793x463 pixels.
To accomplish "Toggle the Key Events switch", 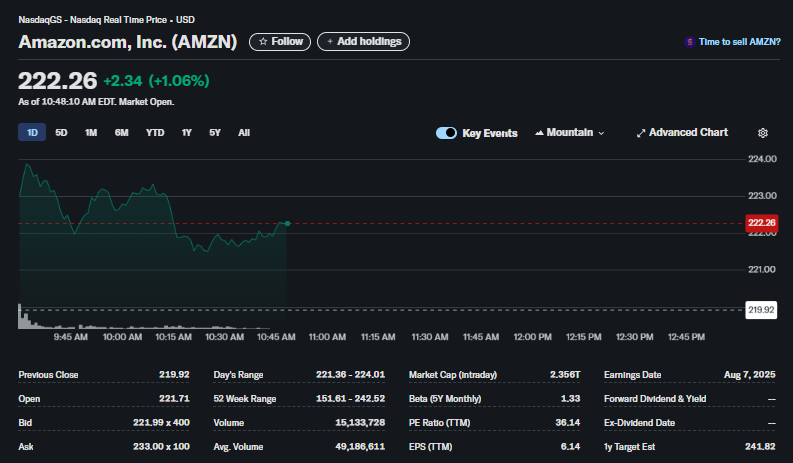I will 447,133.
